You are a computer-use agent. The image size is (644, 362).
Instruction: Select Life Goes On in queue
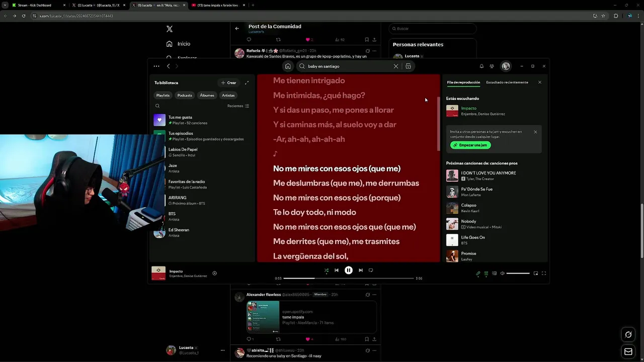point(494,240)
